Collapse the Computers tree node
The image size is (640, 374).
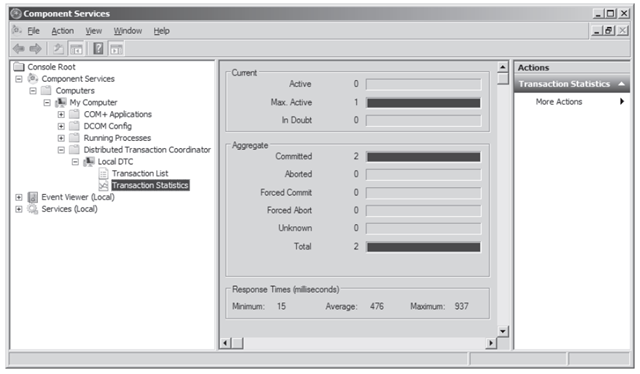33,91
